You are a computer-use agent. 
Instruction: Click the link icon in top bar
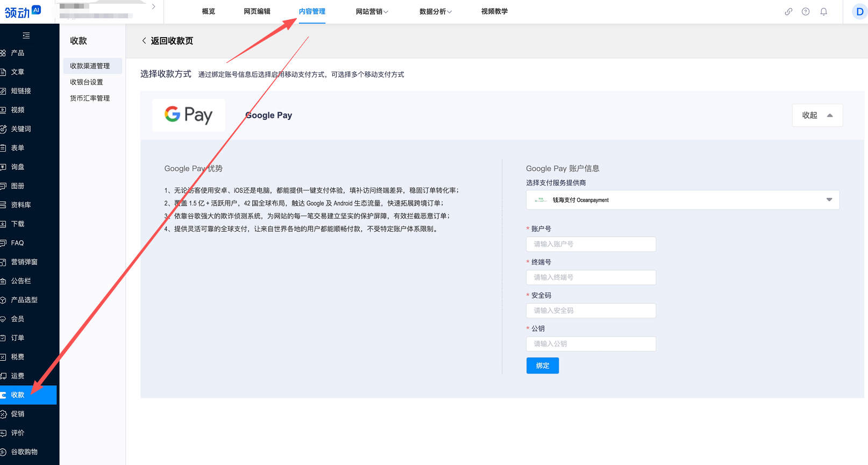(788, 11)
